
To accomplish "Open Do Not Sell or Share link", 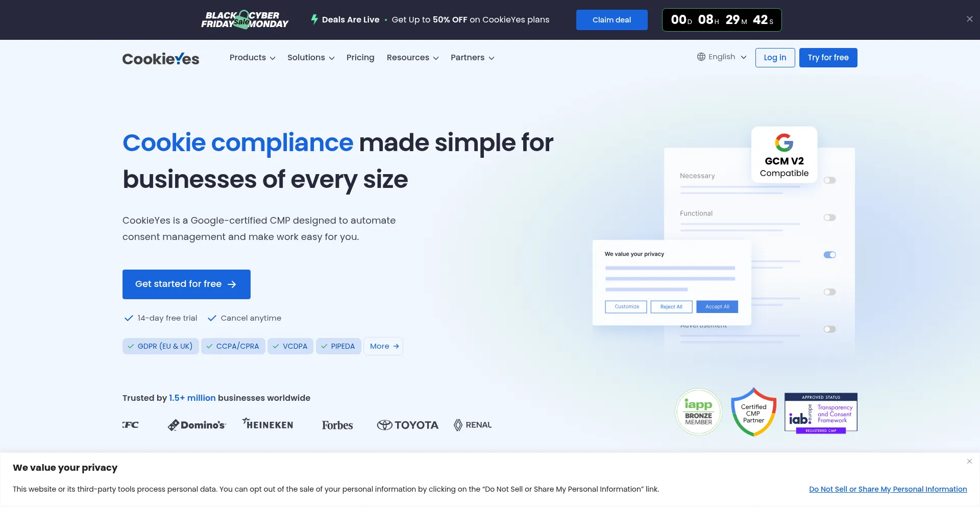I will (x=888, y=489).
